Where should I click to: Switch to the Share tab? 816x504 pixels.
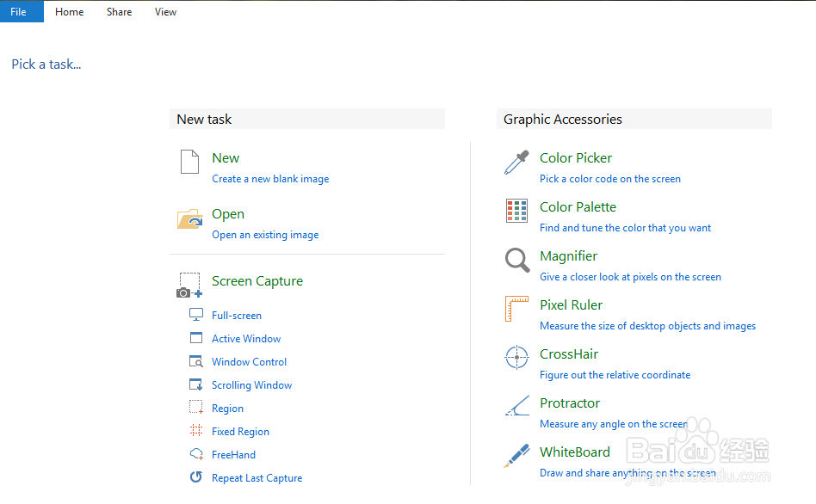(x=119, y=12)
